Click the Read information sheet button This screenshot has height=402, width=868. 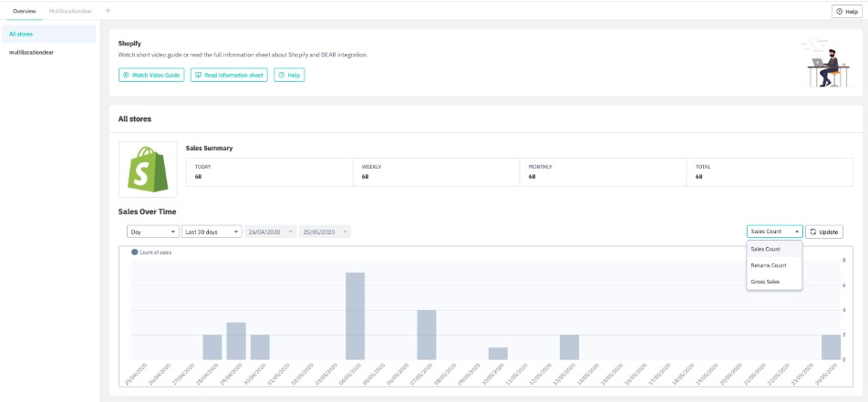point(229,75)
